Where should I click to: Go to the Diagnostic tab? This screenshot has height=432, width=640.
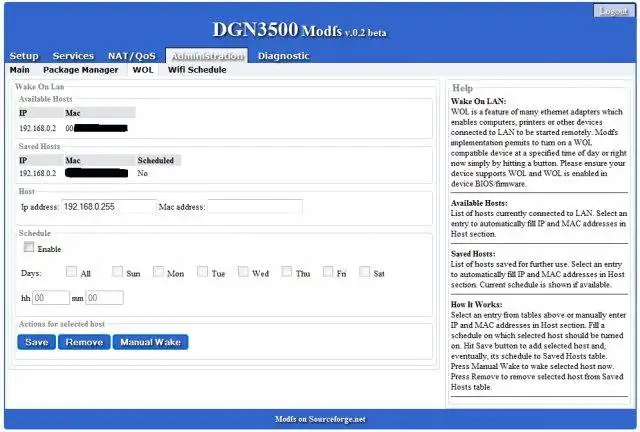tap(283, 56)
